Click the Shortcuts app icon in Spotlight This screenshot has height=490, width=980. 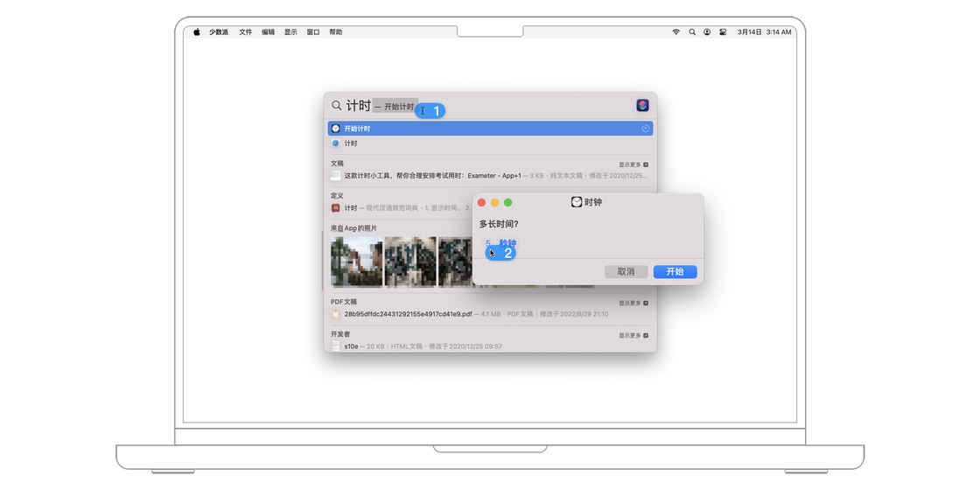(642, 105)
